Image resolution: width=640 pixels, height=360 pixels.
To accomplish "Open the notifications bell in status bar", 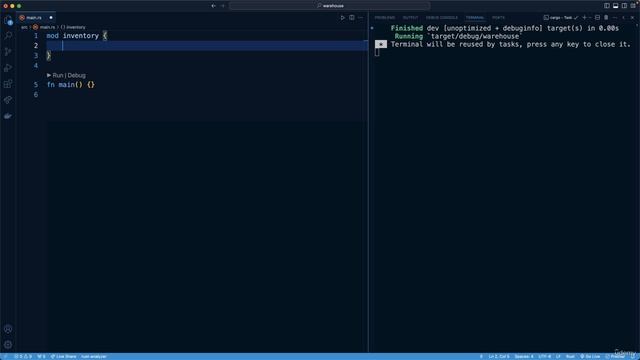I will click(x=633, y=356).
